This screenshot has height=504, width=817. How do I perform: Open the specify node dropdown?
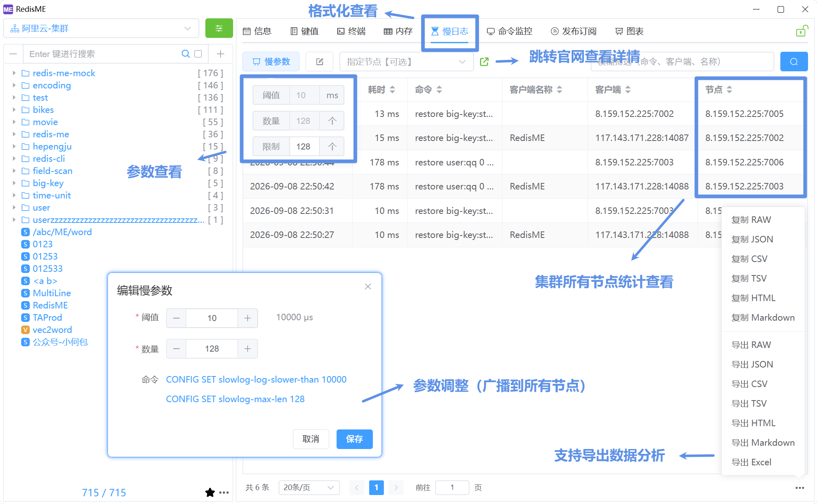pos(406,62)
